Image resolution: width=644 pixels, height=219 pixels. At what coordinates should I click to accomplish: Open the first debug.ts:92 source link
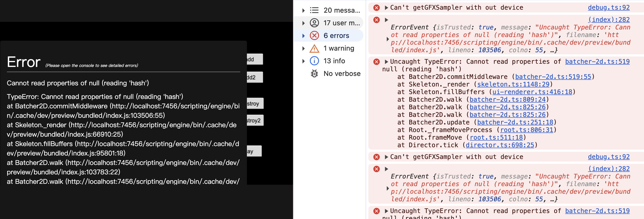pos(608,8)
